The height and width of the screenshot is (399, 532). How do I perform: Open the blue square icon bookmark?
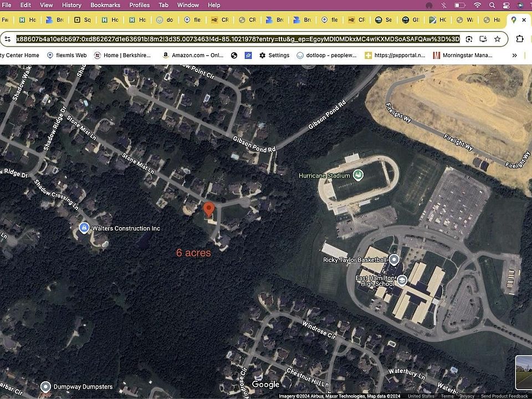coord(248,55)
